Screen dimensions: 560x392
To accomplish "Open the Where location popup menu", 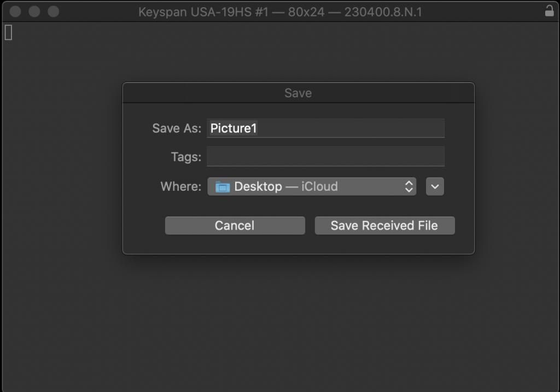I will 312,186.
